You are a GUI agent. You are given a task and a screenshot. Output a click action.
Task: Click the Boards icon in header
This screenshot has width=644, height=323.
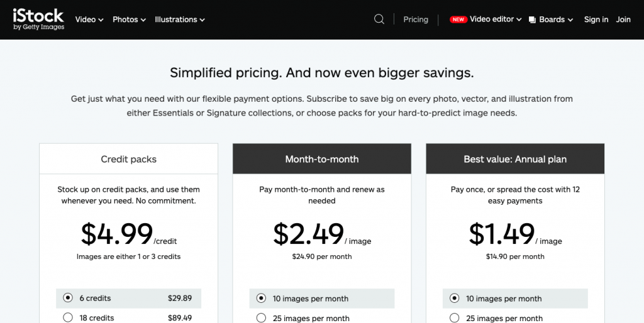click(532, 19)
